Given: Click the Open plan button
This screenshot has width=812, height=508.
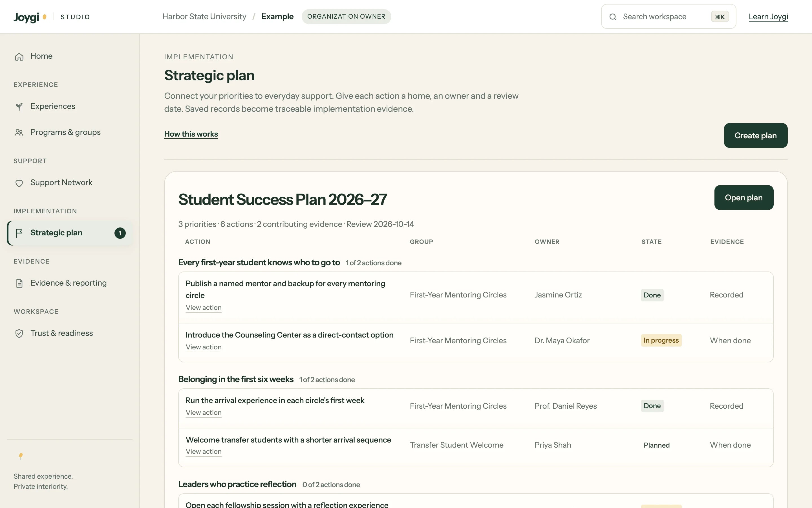Looking at the screenshot, I should (743, 198).
